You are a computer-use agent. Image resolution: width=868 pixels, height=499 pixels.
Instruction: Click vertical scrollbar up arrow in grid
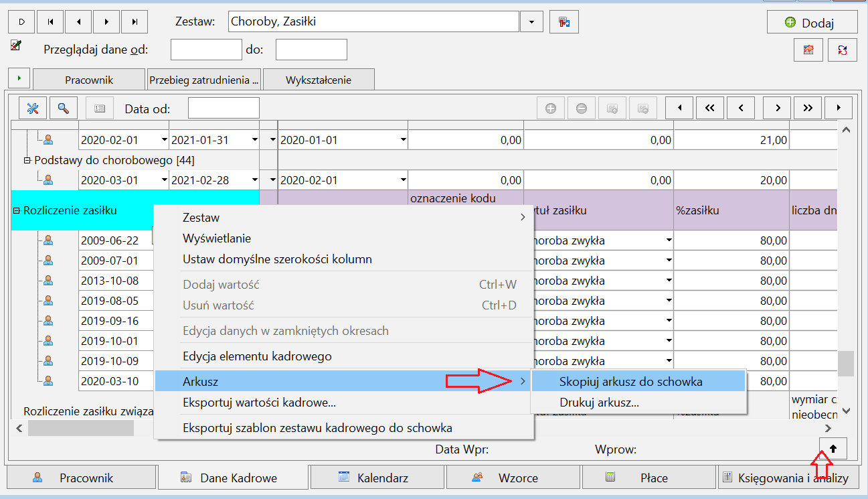pos(846,129)
